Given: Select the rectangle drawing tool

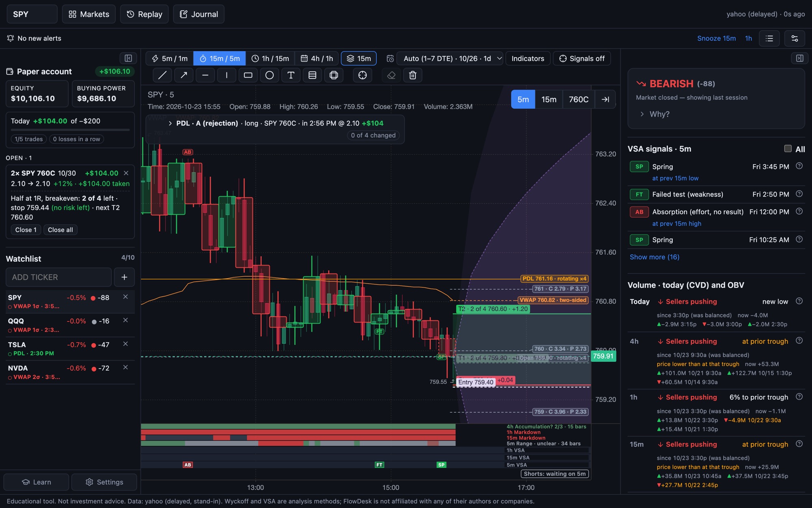Looking at the screenshot, I should pyautogui.click(x=248, y=75).
